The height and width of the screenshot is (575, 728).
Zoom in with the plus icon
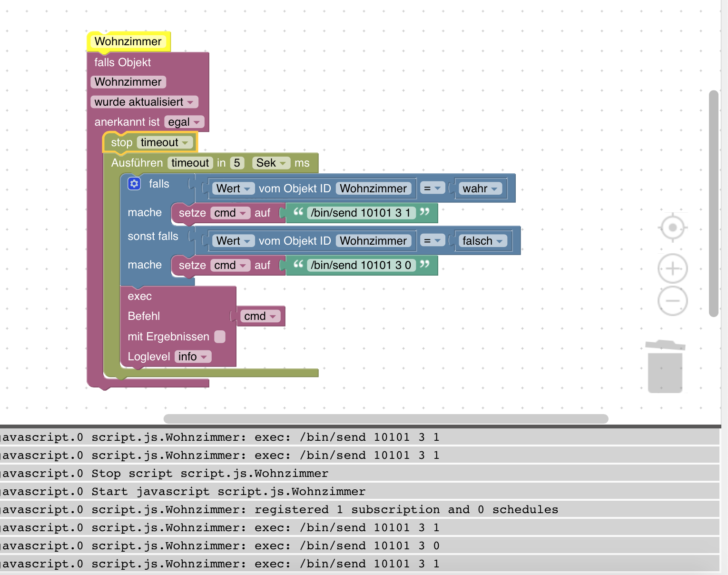click(672, 268)
